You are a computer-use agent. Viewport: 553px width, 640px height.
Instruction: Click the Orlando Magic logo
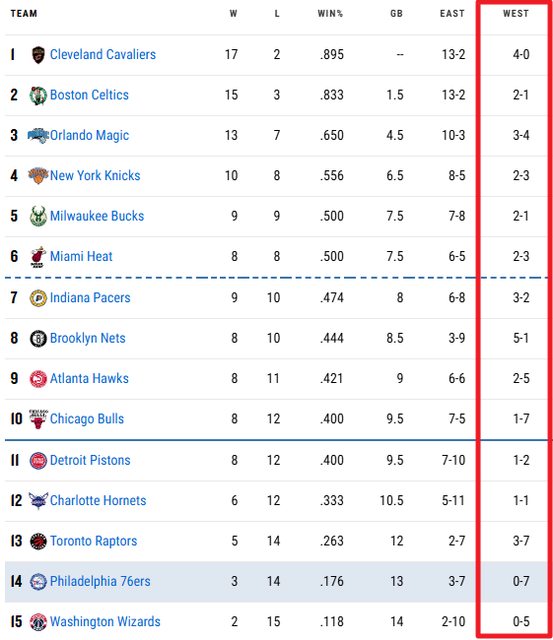click(x=38, y=135)
